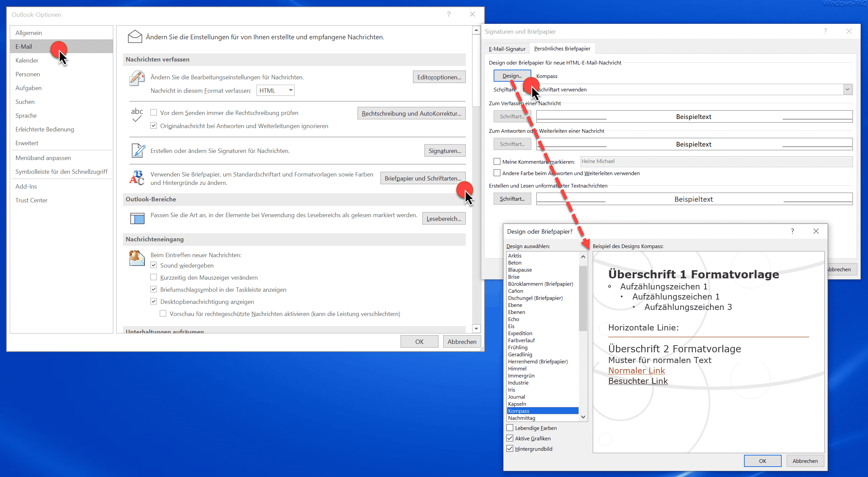The image size is (868, 477).
Task: Click the Design button
Action: pos(512,76)
